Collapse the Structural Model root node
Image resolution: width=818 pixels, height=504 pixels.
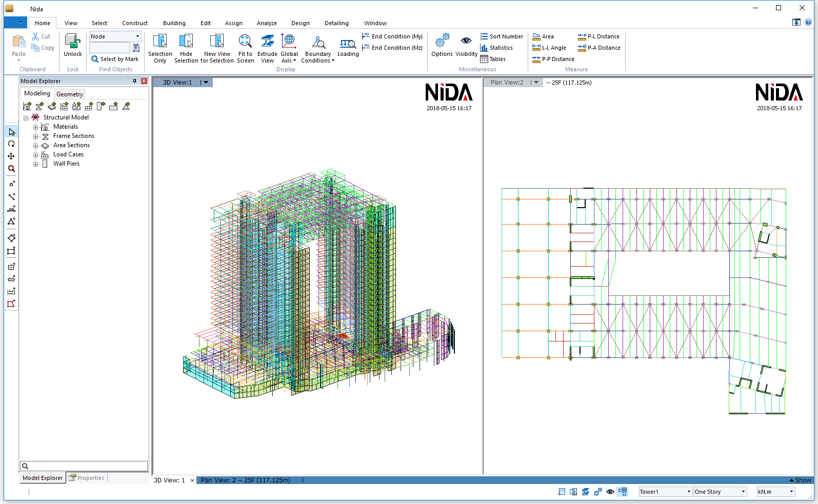pyautogui.click(x=26, y=118)
